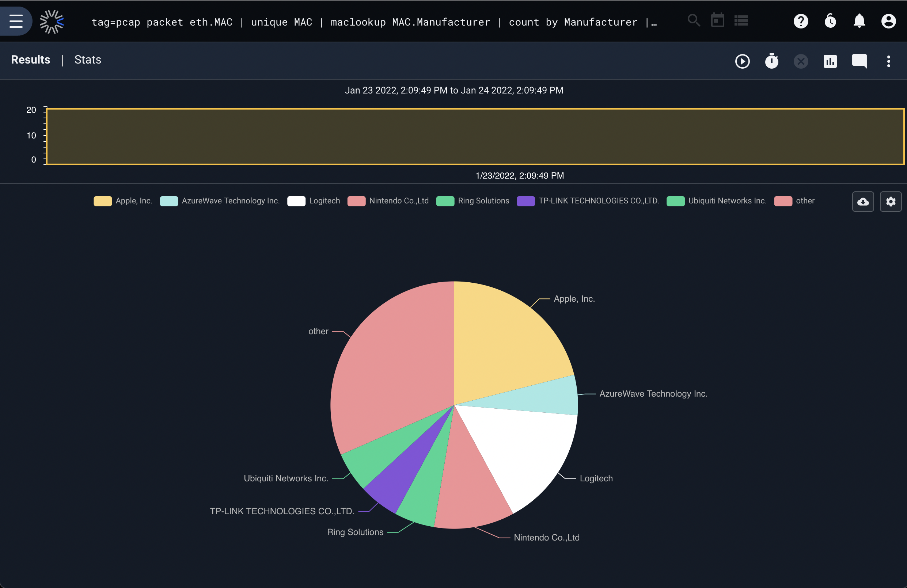The height and width of the screenshot is (588, 907).
Task: Toggle Ring Solutions legend swatch
Action: 445,201
